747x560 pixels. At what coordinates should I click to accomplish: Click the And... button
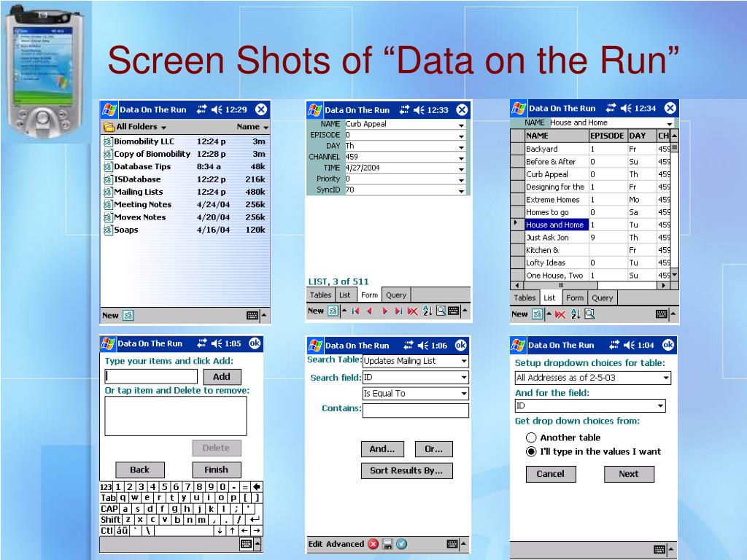pyautogui.click(x=382, y=448)
